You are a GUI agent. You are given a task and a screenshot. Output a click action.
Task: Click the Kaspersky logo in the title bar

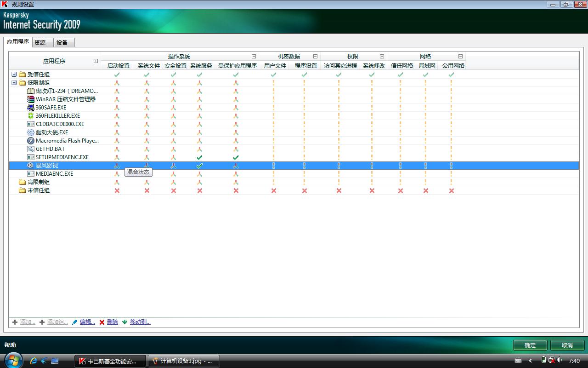coord(5,4)
